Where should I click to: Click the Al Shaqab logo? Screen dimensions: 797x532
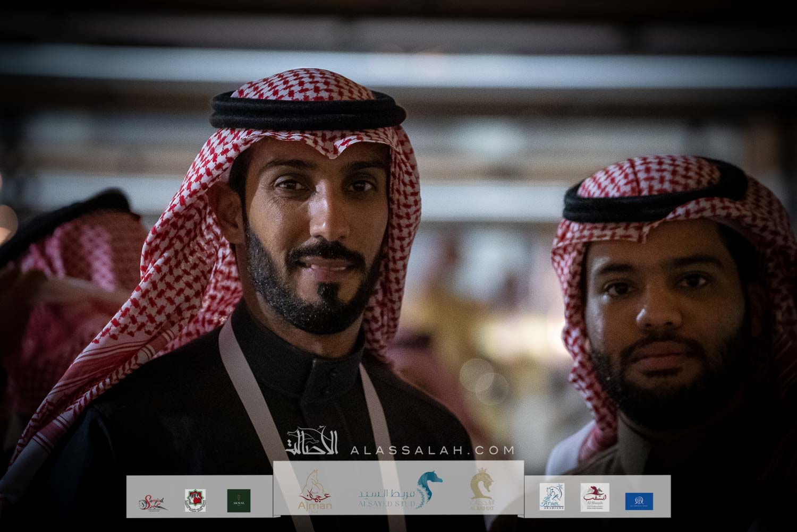coord(595,497)
